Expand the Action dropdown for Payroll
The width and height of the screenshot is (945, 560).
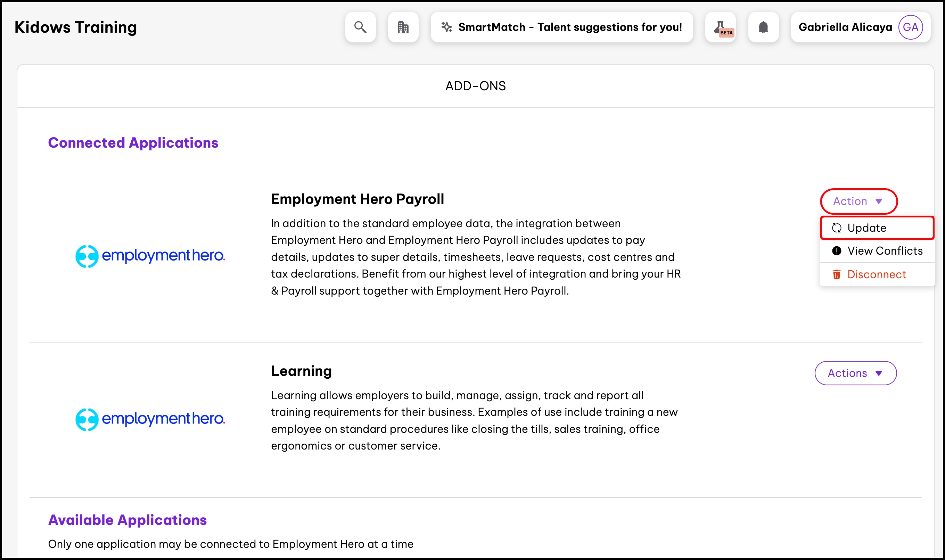858,201
